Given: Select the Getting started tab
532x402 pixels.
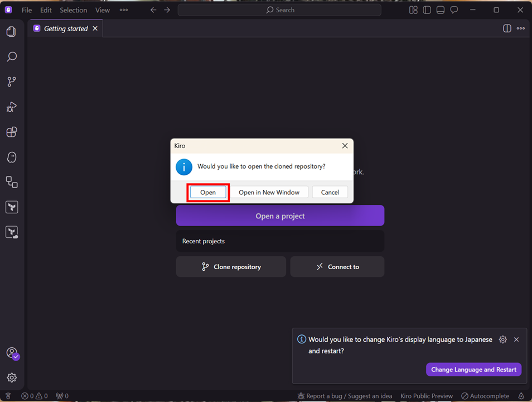Looking at the screenshot, I should click(66, 28).
